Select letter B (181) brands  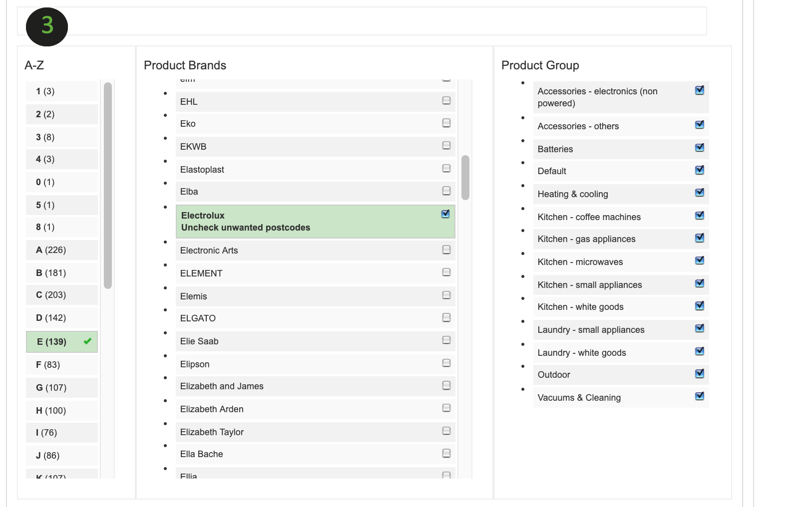[x=62, y=273]
